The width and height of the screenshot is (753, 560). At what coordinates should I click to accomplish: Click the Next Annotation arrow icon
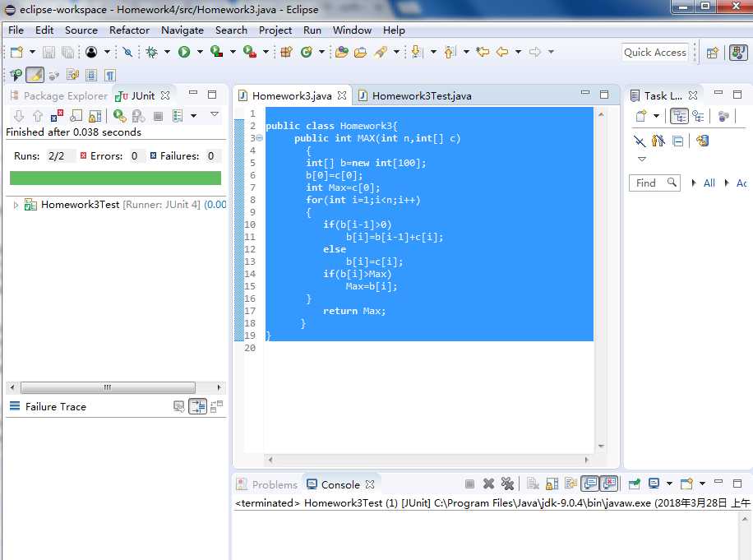click(417, 52)
